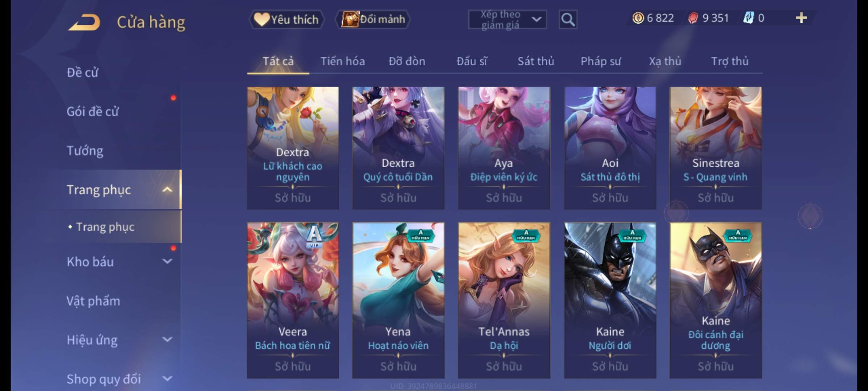
Task: Open Yêu thích heart favorites
Action: click(286, 19)
